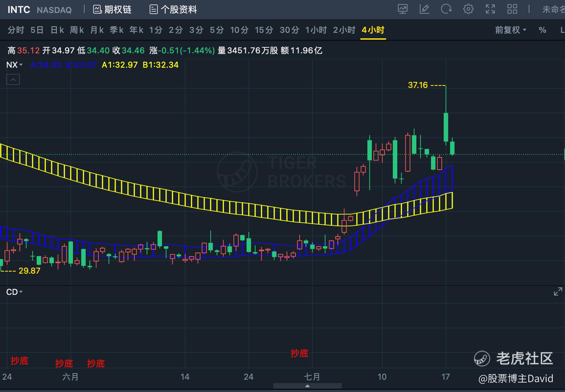
Task: Click the options chain icon
Action: pos(97,9)
